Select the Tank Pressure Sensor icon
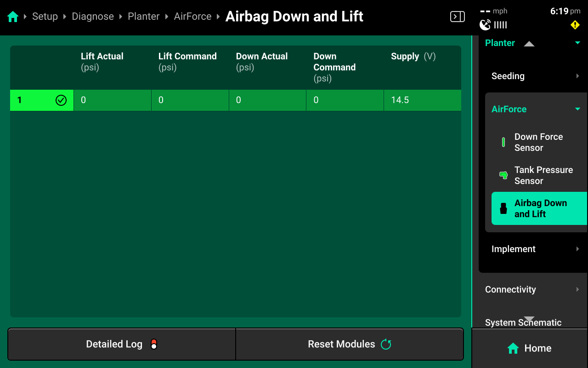 [x=503, y=175]
